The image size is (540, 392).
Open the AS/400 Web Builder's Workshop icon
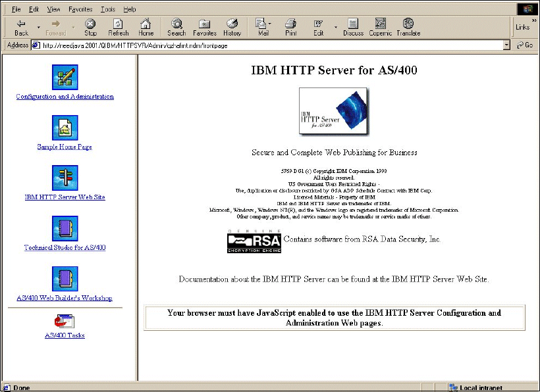tap(65, 279)
